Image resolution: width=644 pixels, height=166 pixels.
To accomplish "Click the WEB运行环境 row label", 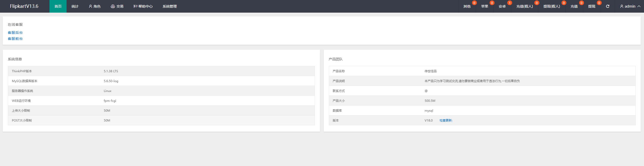I will click(x=21, y=101).
